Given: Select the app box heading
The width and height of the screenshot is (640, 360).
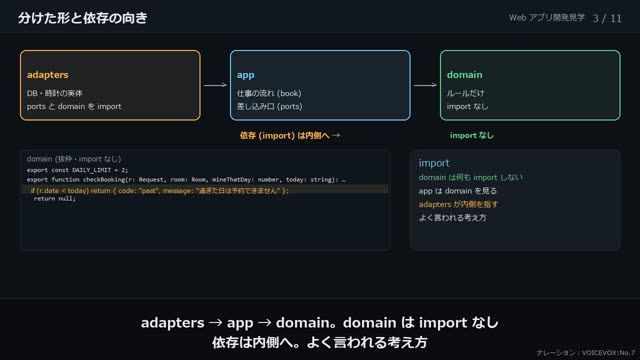Looking at the screenshot, I should (x=245, y=75).
